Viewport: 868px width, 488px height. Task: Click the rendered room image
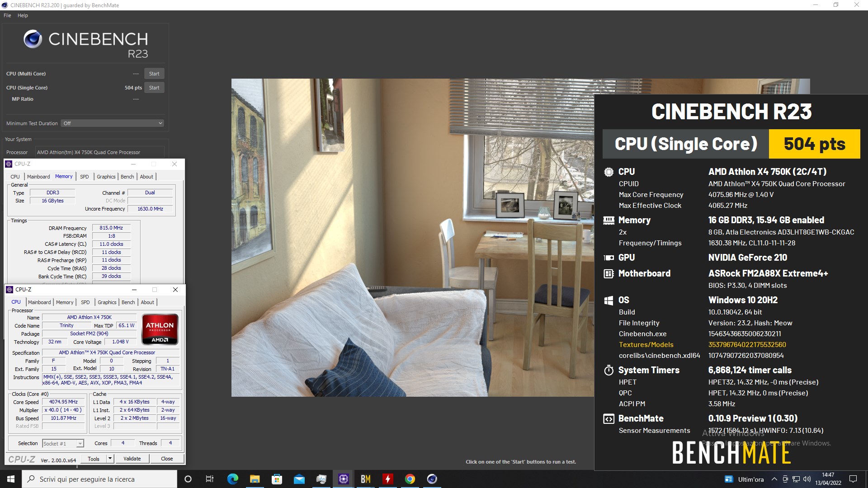point(412,238)
